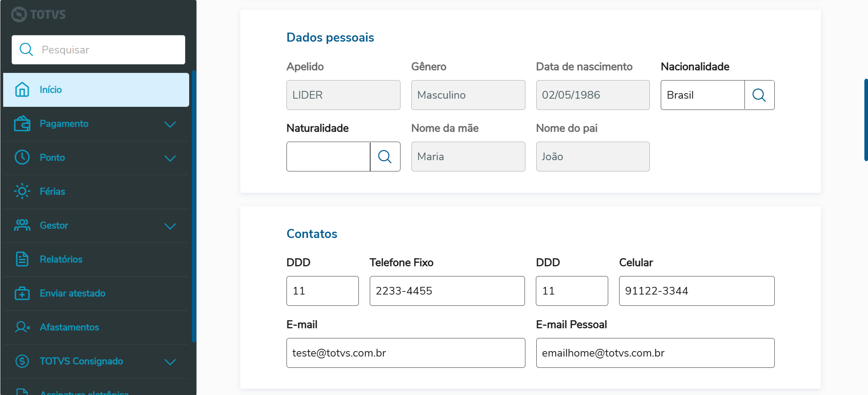Click the Relatórios document icon
This screenshot has height=395, width=868.
[x=22, y=259]
